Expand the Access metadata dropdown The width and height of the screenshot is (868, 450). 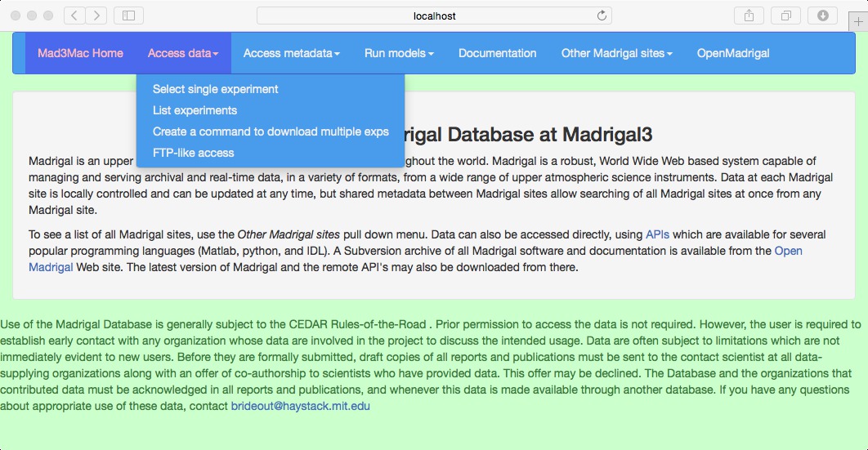pos(292,53)
